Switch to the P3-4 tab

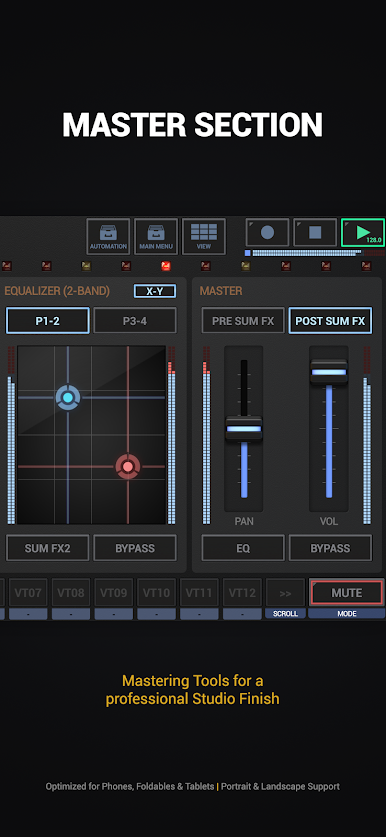(x=135, y=320)
